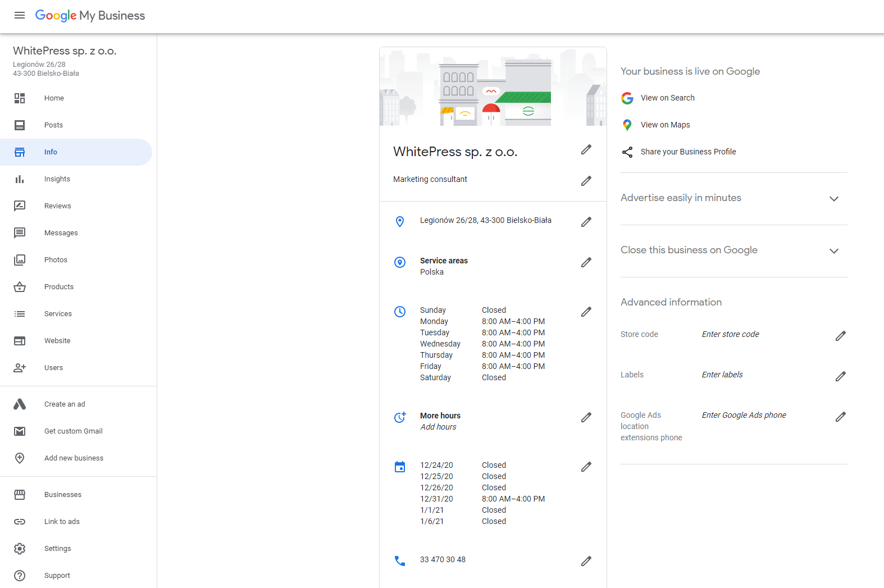
Task: Click the Get custom Gmail envelope icon
Action: pyautogui.click(x=20, y=431)
